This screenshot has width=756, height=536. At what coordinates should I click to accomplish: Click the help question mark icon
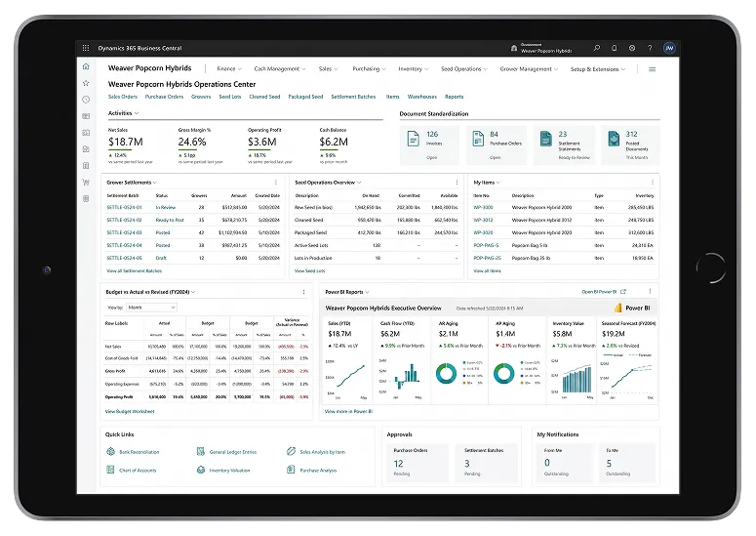[x=650, y=48]
